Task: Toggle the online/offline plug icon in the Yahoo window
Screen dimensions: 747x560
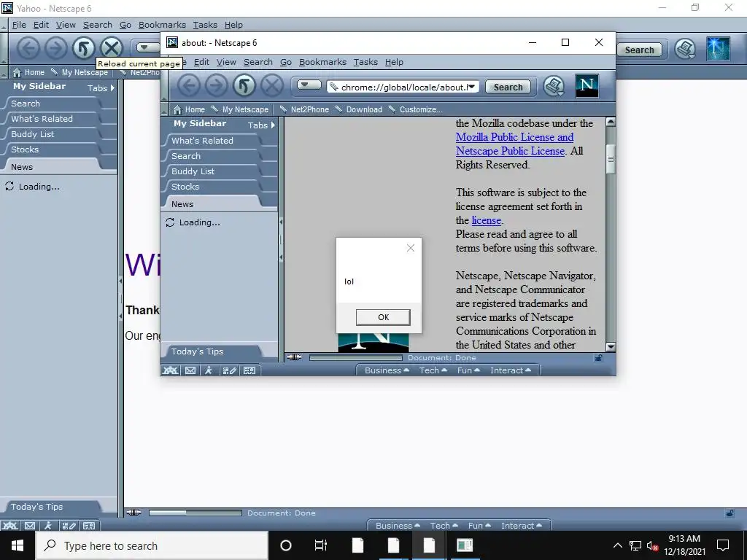Action: [x=133, y=513]
